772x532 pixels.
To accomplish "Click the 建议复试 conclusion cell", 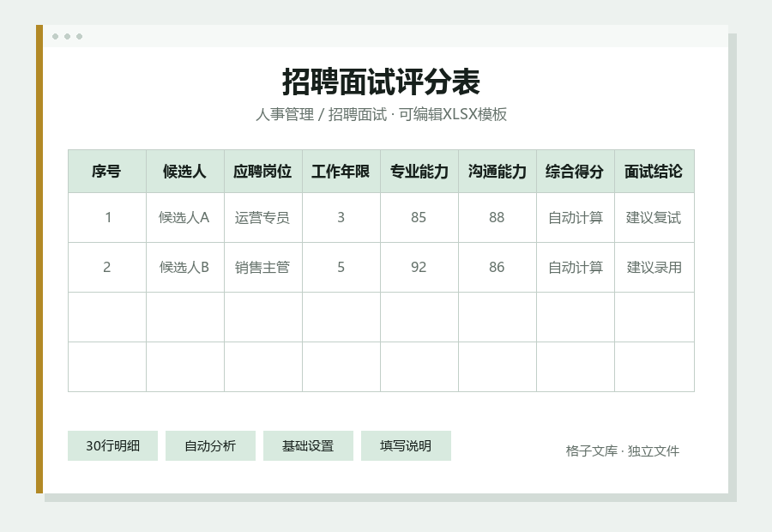I will [x=654, y=217].
